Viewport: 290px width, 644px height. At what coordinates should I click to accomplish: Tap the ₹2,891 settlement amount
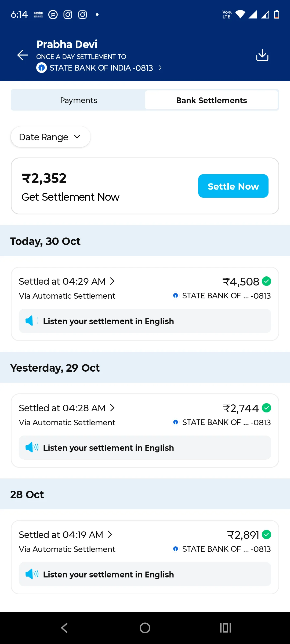pyautogui.click(x=243, y=535)
